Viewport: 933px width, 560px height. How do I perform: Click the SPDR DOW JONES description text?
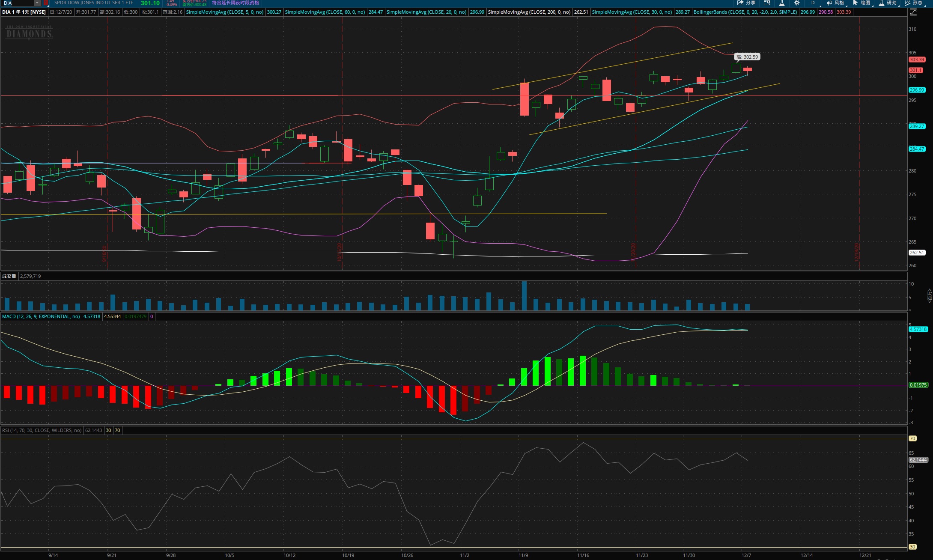click(x=94, y=3)
